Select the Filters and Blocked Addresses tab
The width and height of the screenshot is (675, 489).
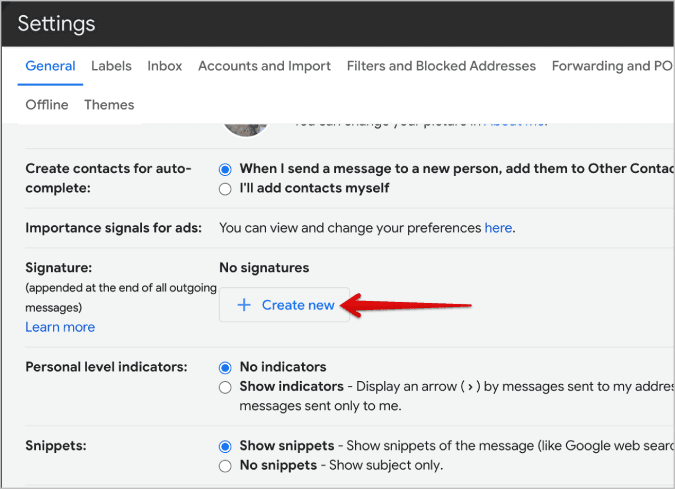pos(441,66)
